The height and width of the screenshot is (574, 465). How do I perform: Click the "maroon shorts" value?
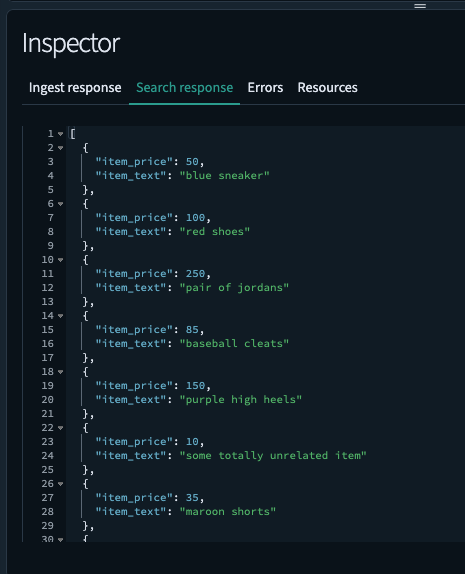[228, 512]
